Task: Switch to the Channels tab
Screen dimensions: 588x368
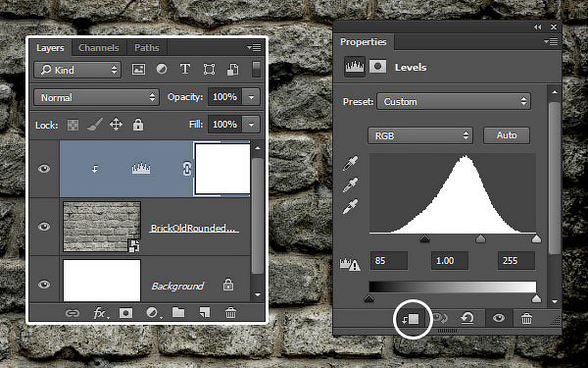Action: (x=99, y=48)
